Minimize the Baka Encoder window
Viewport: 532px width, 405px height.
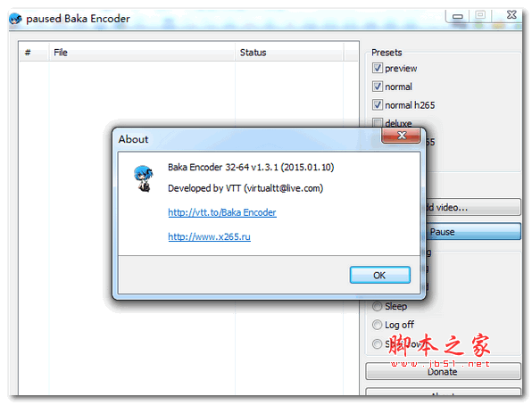pyautogui.click(x=457, y=15)
